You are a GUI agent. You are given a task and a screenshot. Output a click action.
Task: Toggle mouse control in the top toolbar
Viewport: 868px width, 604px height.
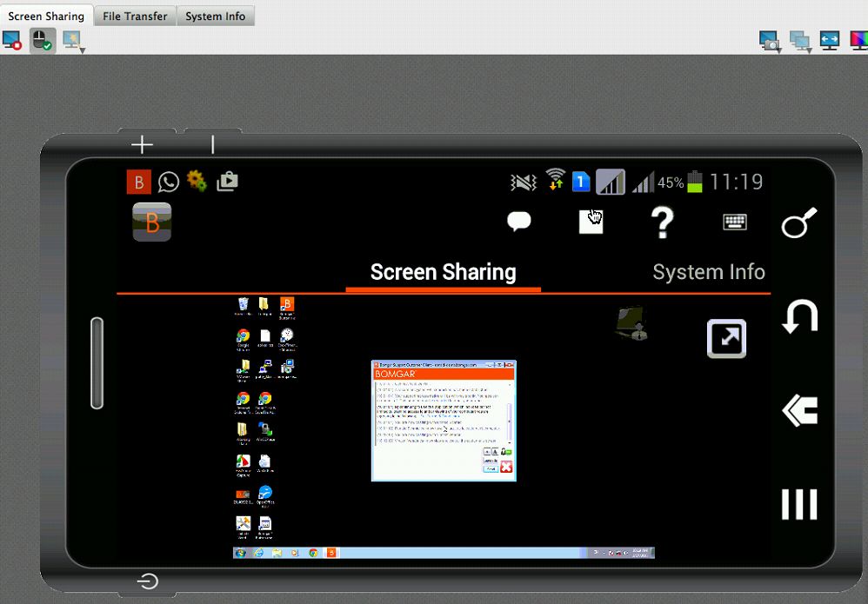point(41,40)
